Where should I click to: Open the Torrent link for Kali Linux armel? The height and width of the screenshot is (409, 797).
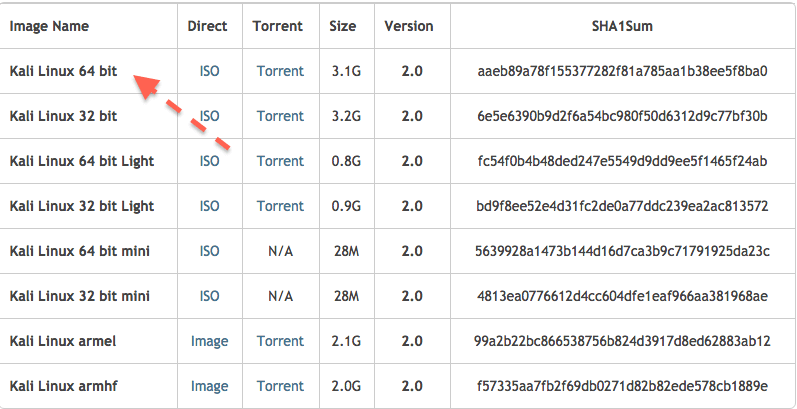280,341
